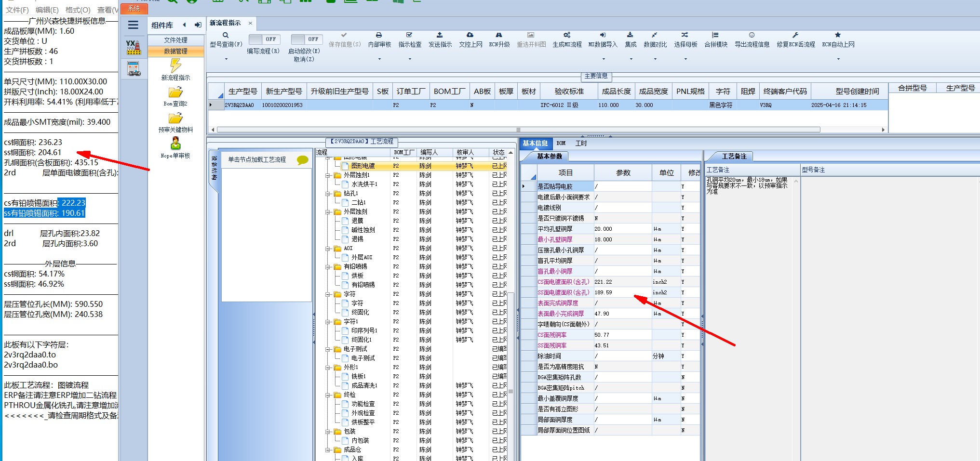
Task: Click the 合拼模块 list icon
Action: pyautogui.click(x=715, y=35)
